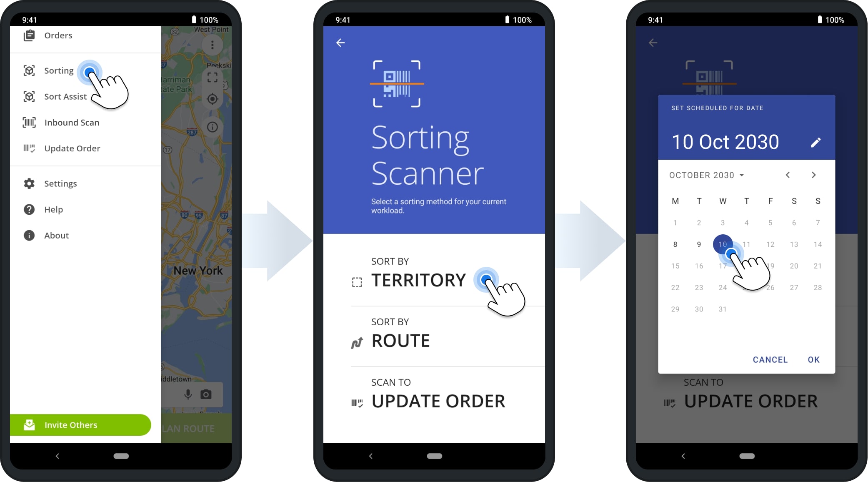Click the About menu entry
The image size is (868, 482).
pos(58,234)
